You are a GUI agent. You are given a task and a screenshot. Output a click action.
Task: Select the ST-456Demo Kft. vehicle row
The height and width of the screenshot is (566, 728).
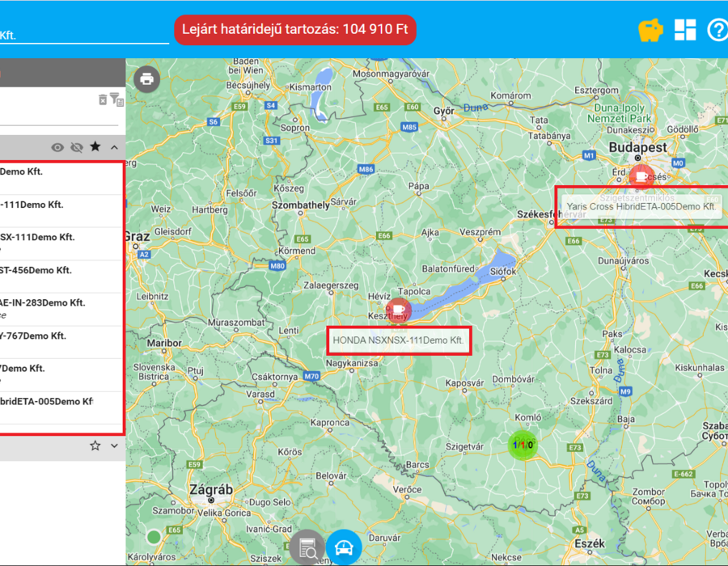tap(61, 276)
